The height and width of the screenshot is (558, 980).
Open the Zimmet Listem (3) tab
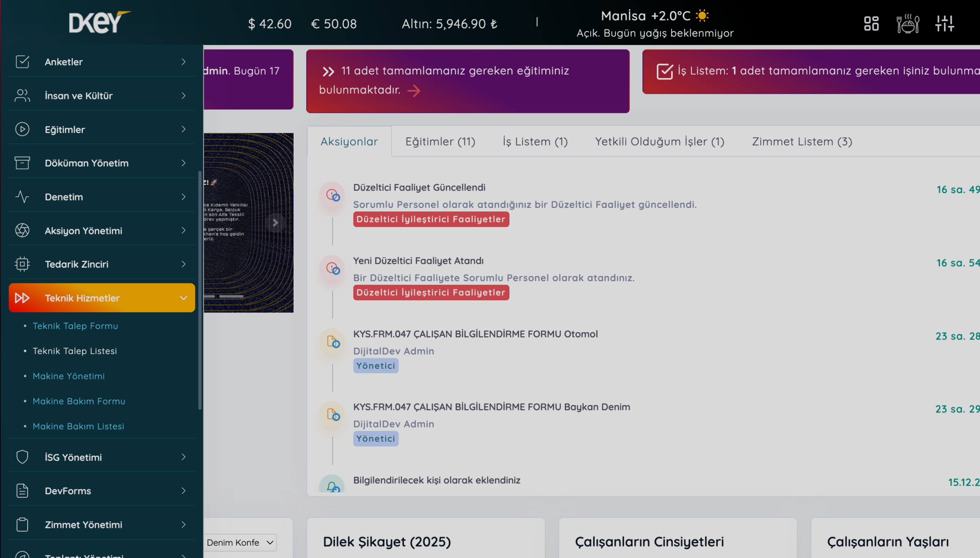click(x=802, y=142)
